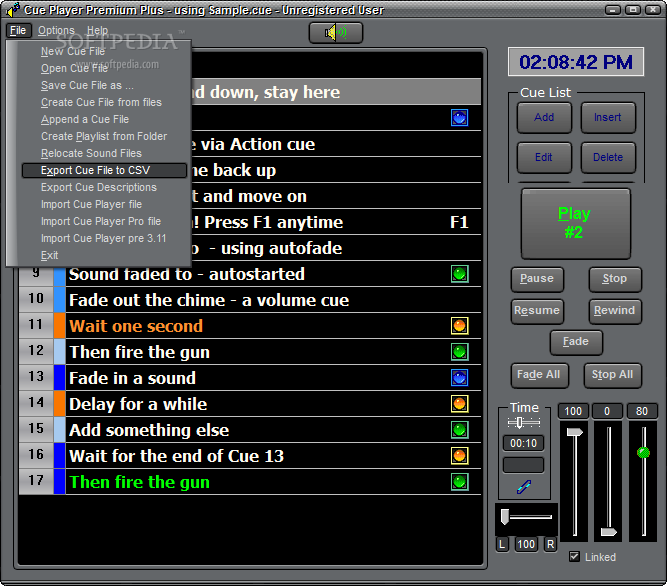Viewport: 667px width, 586px height.
Task: Choose Export Cue File to CSV
Action: 104,171
